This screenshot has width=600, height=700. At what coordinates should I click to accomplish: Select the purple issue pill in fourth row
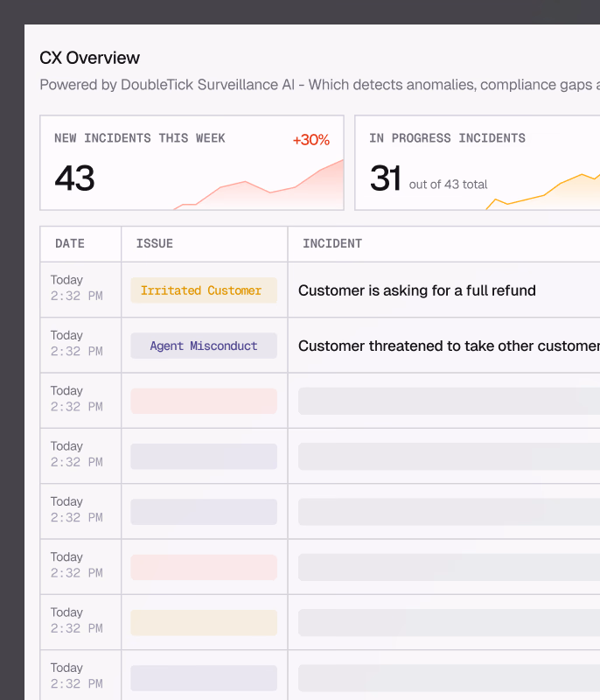pos(203,456)
